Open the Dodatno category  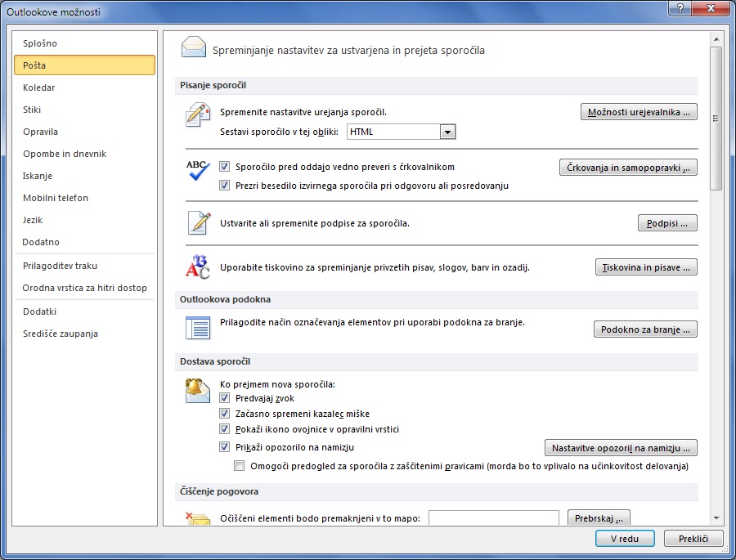pyautogui.click(x=84, y=242)
